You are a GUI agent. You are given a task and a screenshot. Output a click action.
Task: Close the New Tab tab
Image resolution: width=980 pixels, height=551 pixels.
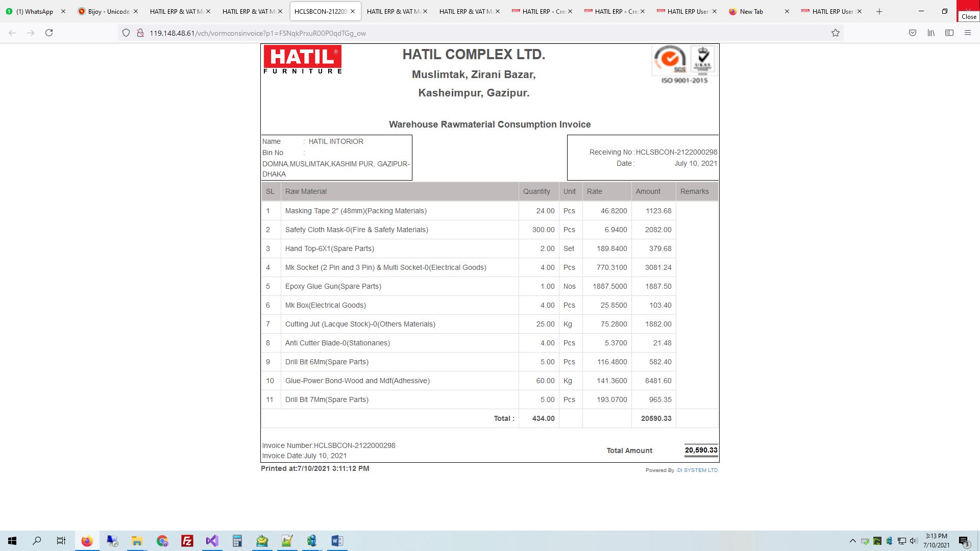(787, 11)
